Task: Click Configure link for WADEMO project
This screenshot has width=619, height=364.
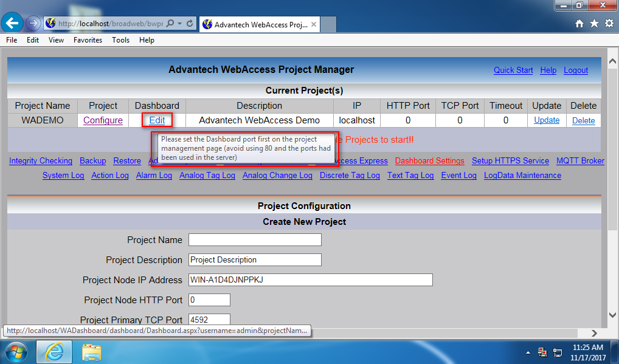Action: [x=103, y=120]
